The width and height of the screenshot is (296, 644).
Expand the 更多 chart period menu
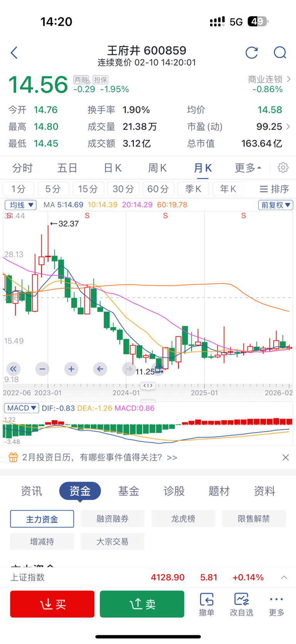248,168
